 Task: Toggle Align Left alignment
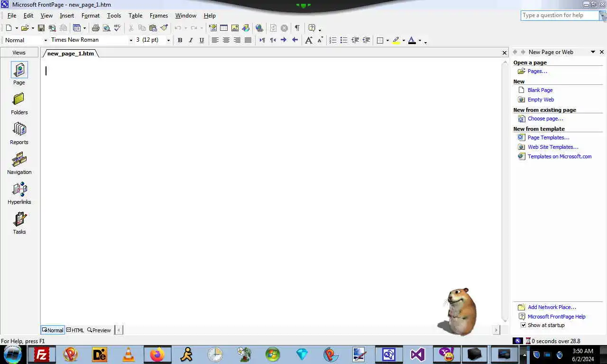pyautogui.click(x=215, y=40)
